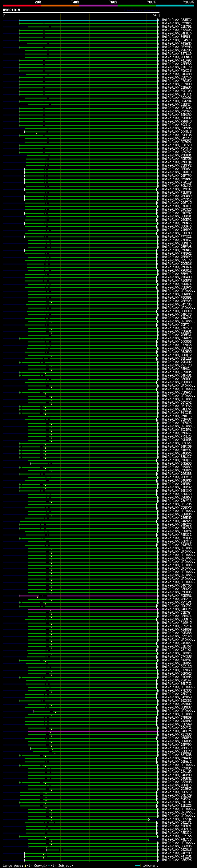Select hit label UniRef100_O04204

pyautogui.click(x=176, y=101)
